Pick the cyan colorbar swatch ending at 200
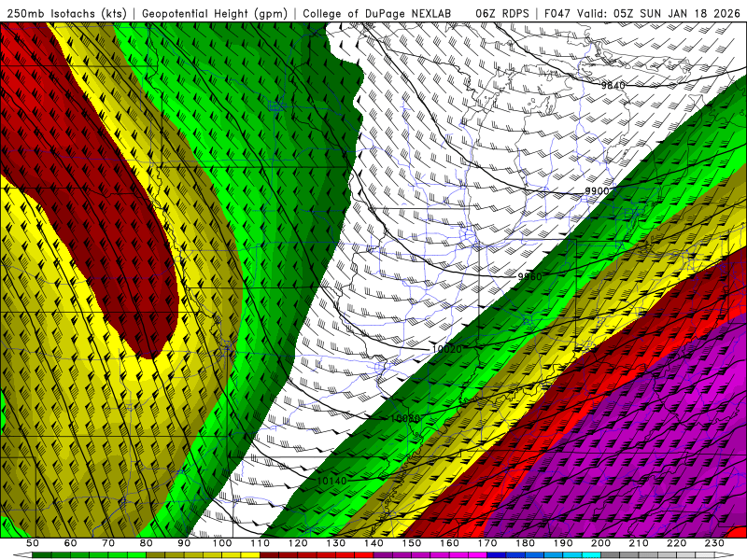This screenshot has height=560, width=747. coord(591,555)
